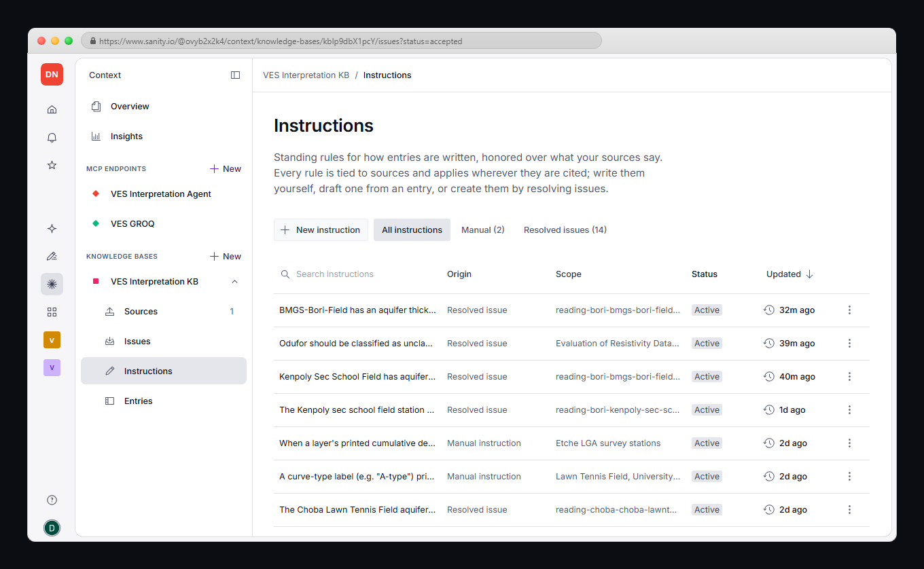Open Sources under the knowledge base
Image resolution: width=924 pixels, height=569 pixels.
pyautogui.click(x=164, y=312)
